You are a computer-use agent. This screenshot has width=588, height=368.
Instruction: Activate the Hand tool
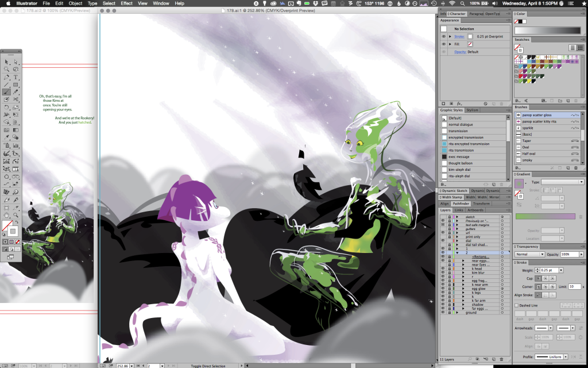pos(6,214)
